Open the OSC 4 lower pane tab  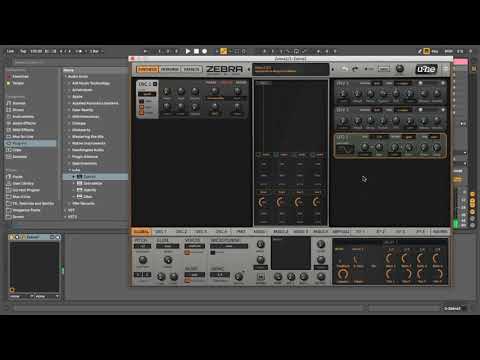click(221, 231)
